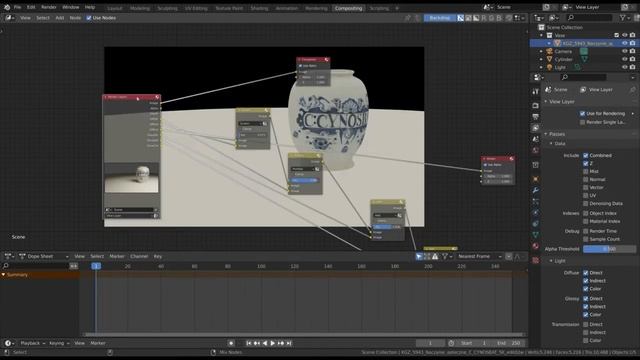This screenshot has height=360, width=640.
Task: Hide the Vase collection in viewport
Action: 624,36
